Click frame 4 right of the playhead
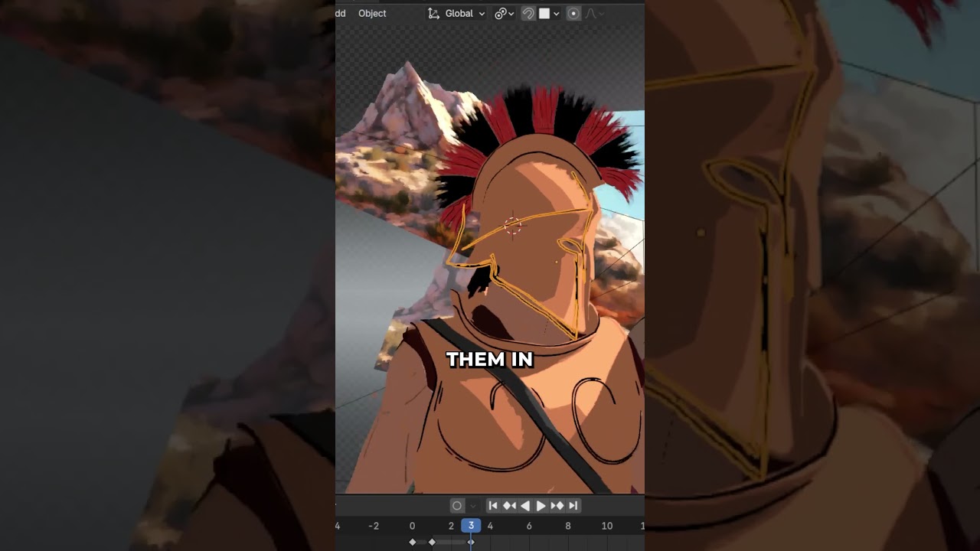 490,526
